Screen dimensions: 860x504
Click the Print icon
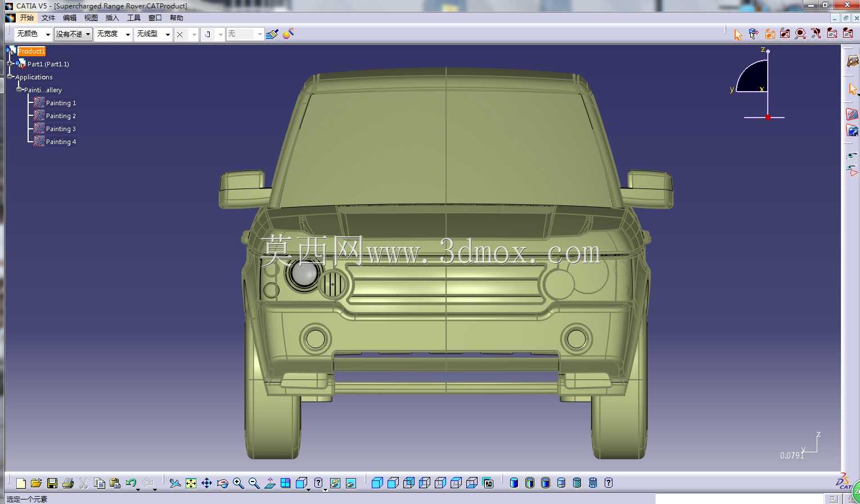(x=68, y=483)
